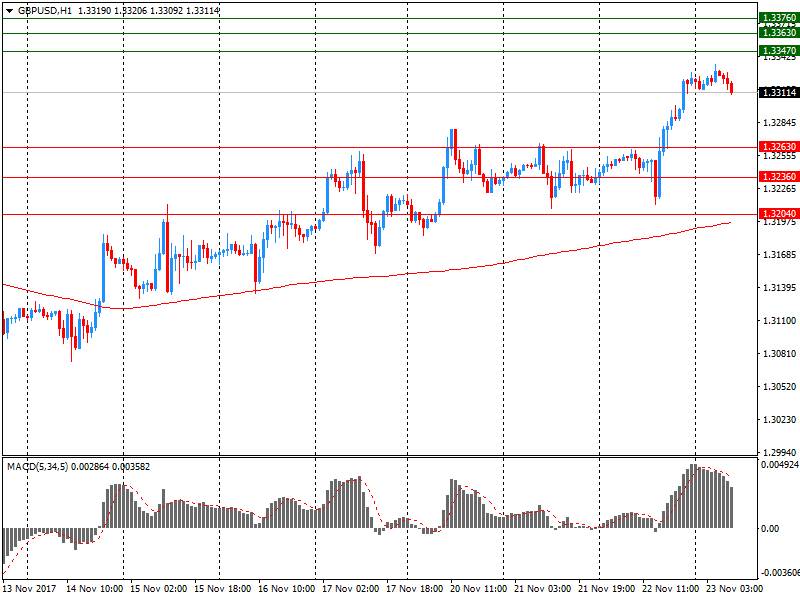Click the 1.31100 price axis value
Image resolution: width=800 pixels, height=600 pixels.
779,321
